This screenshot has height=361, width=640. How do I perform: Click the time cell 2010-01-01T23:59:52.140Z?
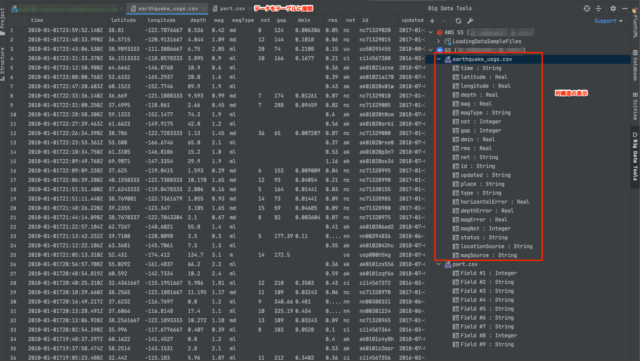click(66, 30)
